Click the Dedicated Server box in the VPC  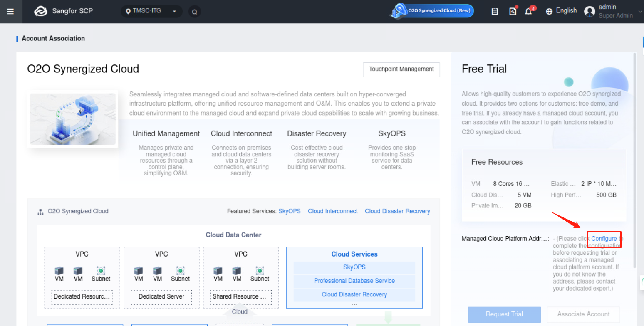(x=161, y=297)
